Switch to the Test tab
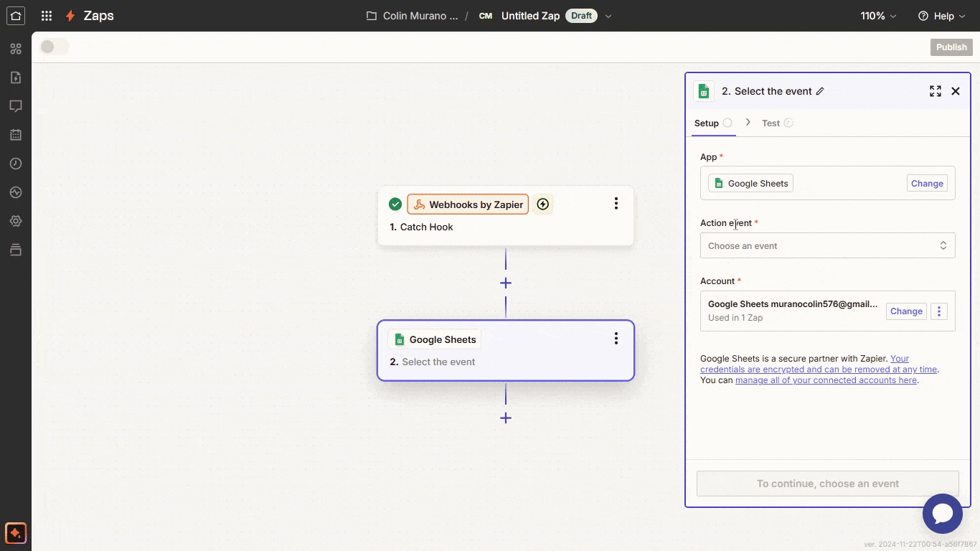The image size is (980, 551). pos(777,123)
